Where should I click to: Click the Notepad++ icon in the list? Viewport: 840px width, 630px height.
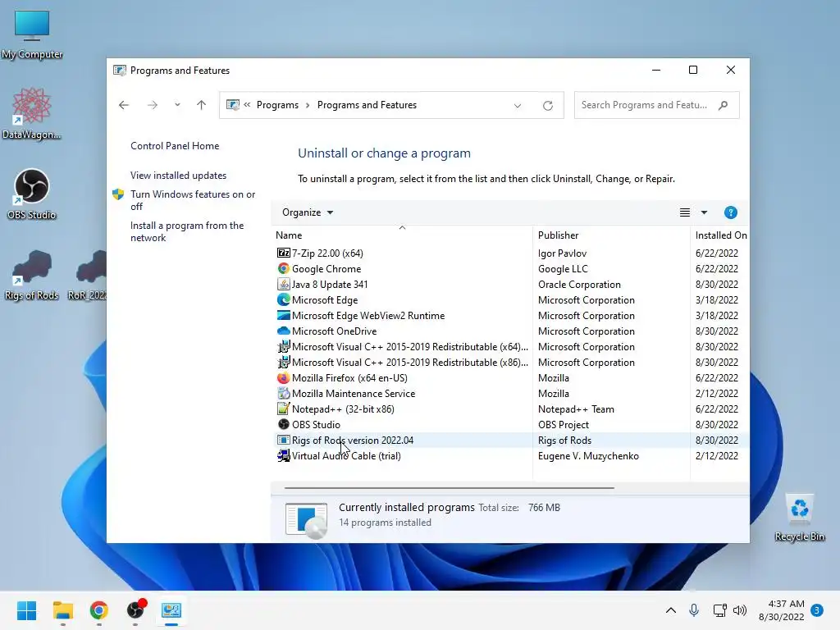pyautogui.click(x=283, y=409)
